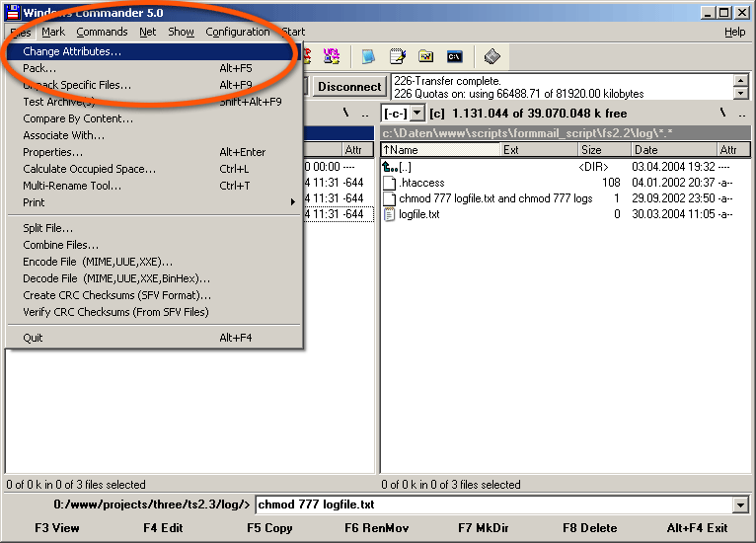The height and width of the screenshot is (543, 756).
Task: Click the F6 RenMov button
Action: [377, 528]
